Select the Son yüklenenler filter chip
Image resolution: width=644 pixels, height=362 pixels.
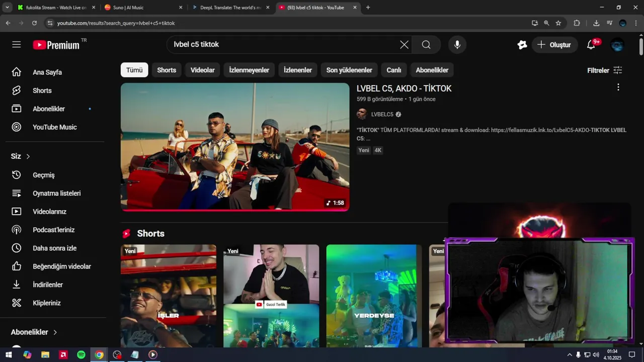tap(349, 70)
